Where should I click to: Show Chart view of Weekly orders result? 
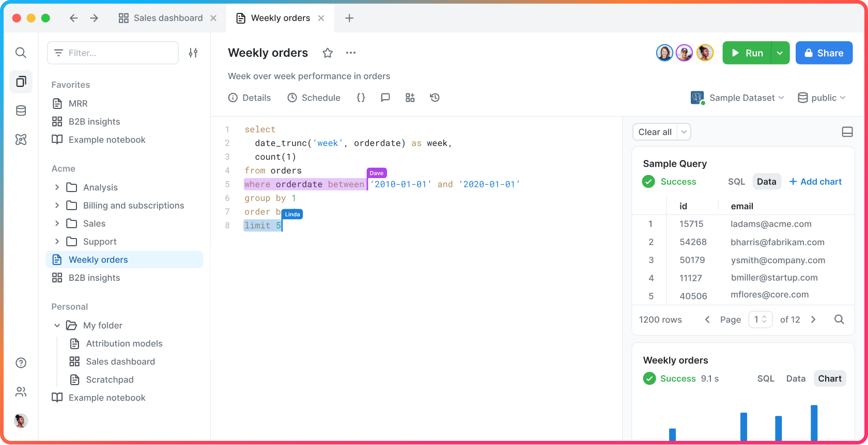click(830, 378)
